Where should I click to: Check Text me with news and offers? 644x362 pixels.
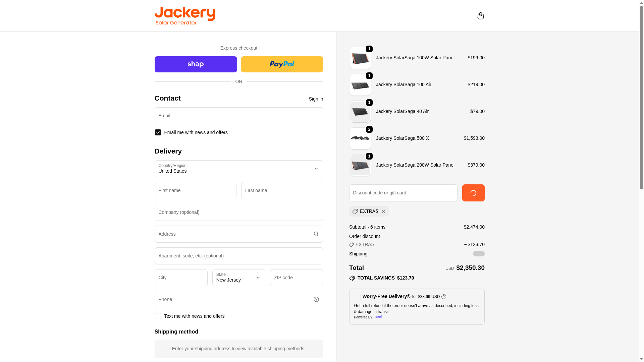[158, 316]
